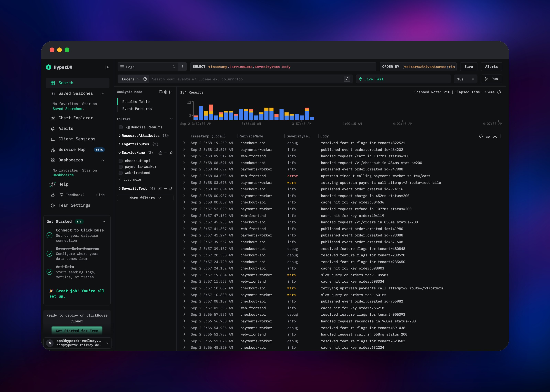
Task: Check the checkout-api service filter
Action: (121, 161)
